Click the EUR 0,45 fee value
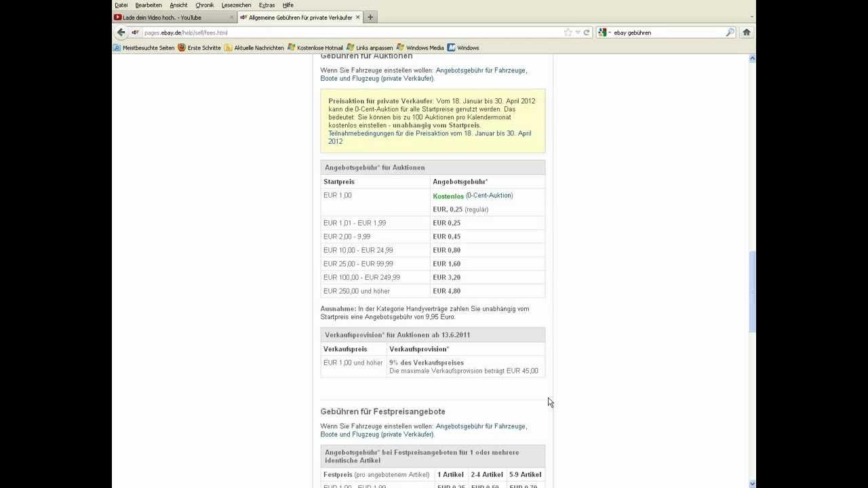The width and height of the screenshot is (868, 488). (x=446, y=237)
